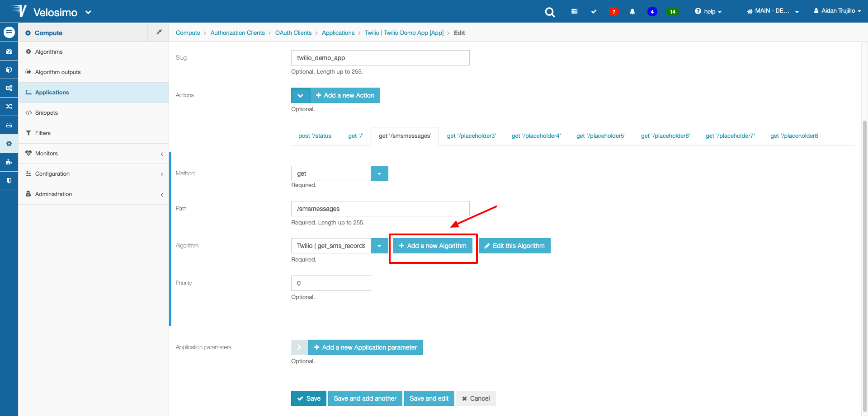The image size is (868, 416).
Task: Select the active Compute gear sidebar icon
Action: (x=9, y=144)
